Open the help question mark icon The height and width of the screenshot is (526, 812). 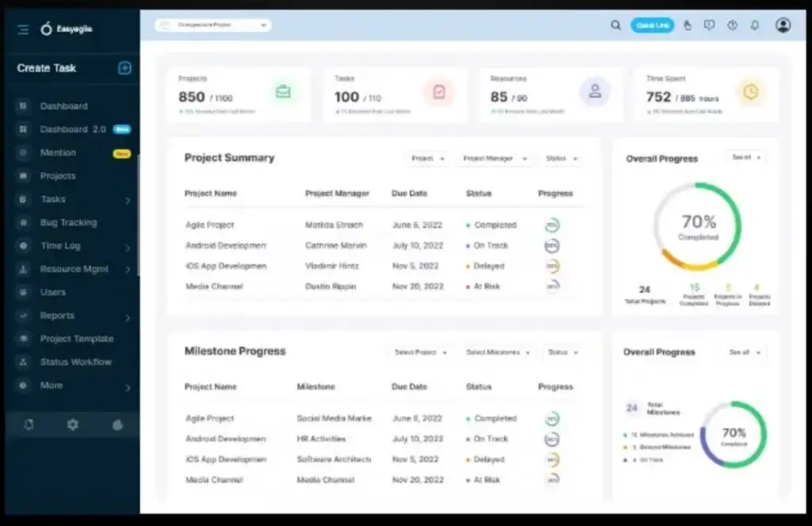click(x=732, y=25)
